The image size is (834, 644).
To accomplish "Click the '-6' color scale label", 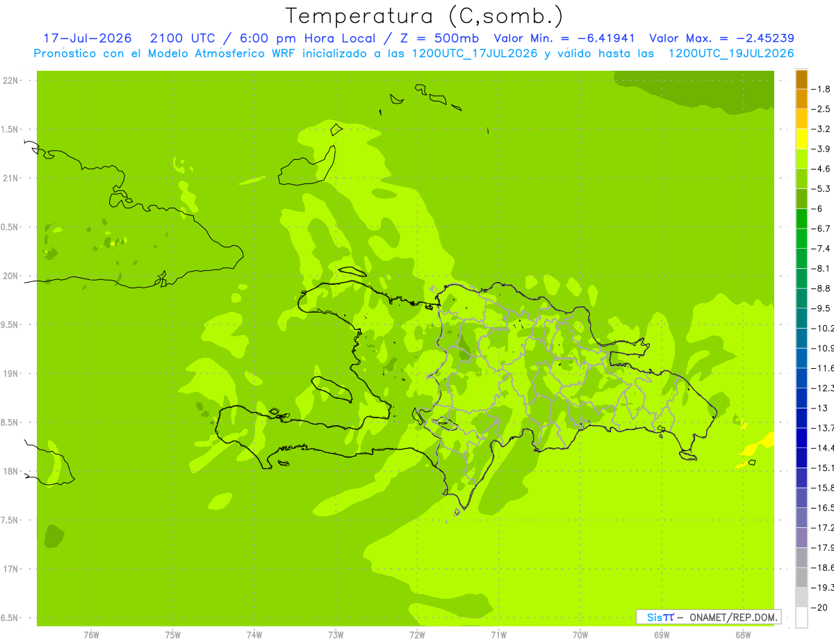I will 817,208.
